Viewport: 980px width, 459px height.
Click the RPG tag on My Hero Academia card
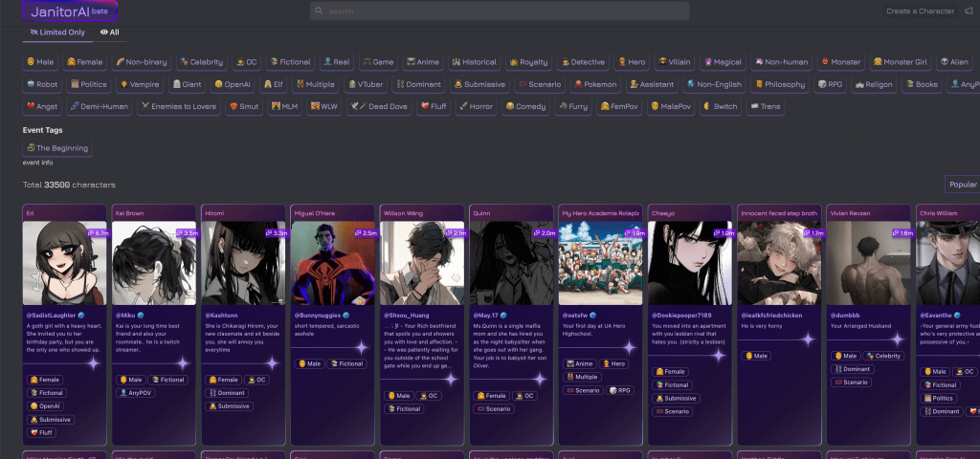tap(620, 390)
